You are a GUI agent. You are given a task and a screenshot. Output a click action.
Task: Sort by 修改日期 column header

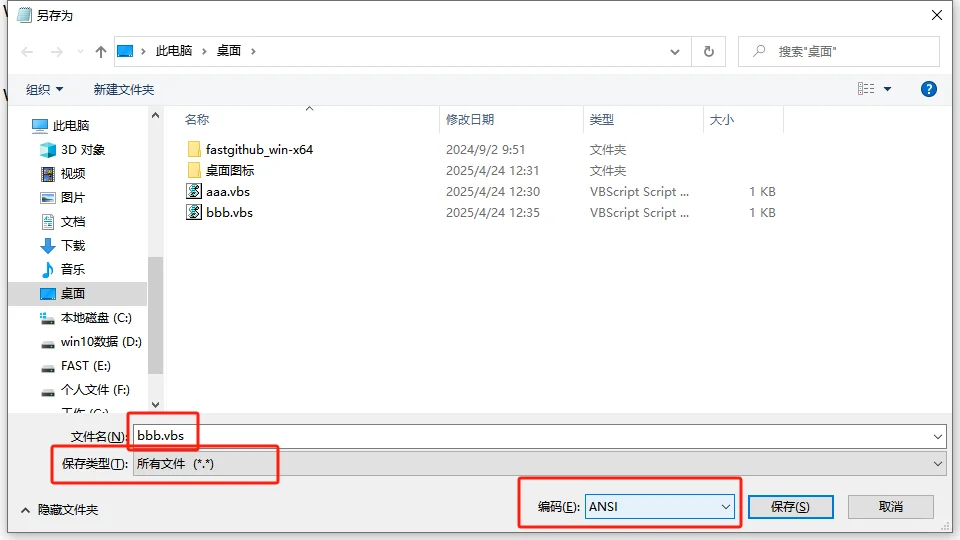470,119
